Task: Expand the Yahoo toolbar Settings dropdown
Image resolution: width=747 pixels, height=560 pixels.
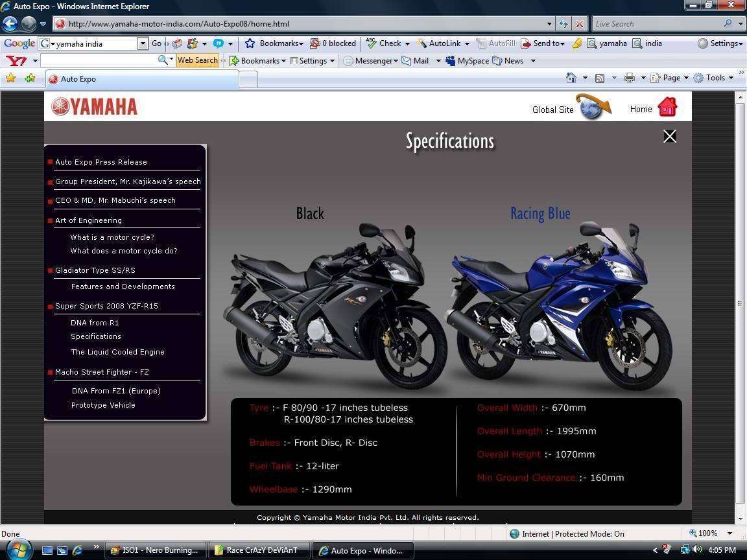Action: point(332,61)
